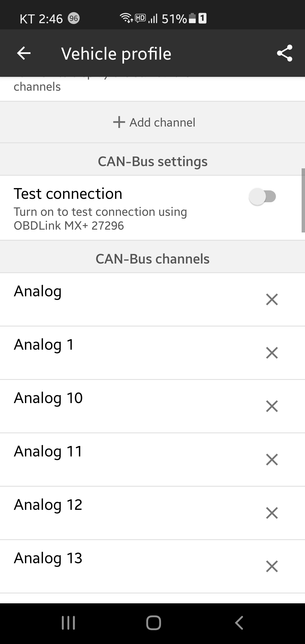Image resolution: width=305 pixels, height=644 pixels.
Task: Remove the Analog 12 channel
Action: (272, 513)
